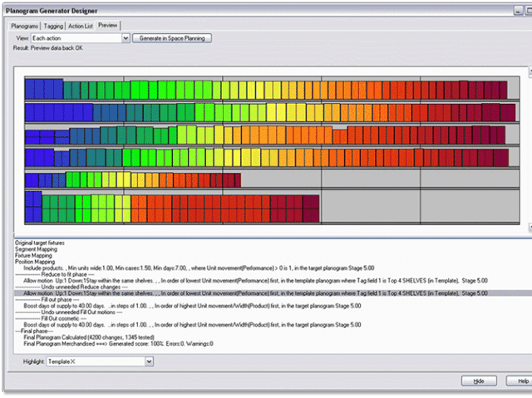Open the Highlight 'Template X' dropdown
Image resolution: width=532 pixels, height=398 pixels.
point(149,361)
